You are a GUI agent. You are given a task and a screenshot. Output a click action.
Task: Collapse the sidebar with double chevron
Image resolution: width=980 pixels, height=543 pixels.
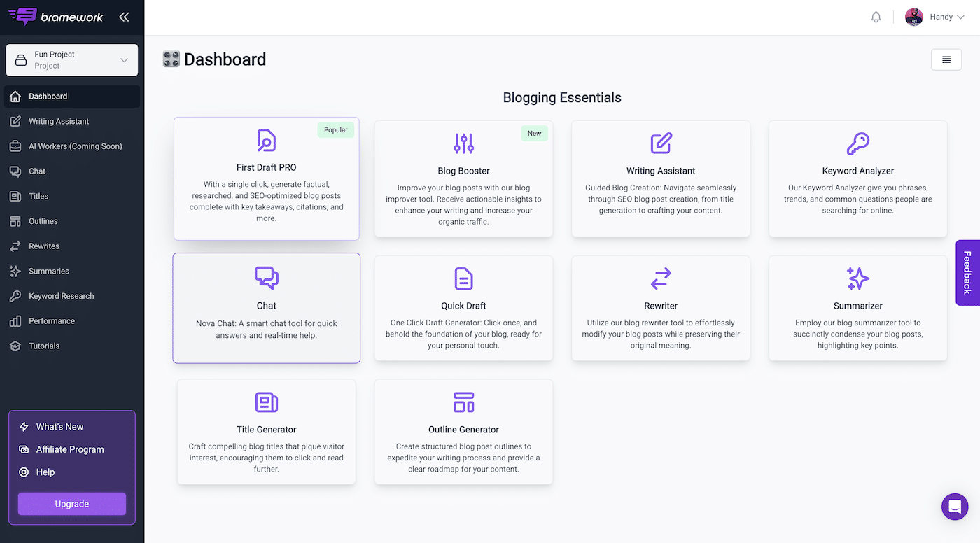124,17
